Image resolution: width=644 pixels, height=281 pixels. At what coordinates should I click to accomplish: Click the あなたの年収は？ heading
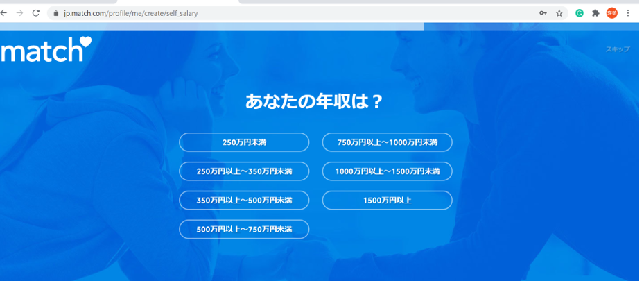tap(314, 101)
